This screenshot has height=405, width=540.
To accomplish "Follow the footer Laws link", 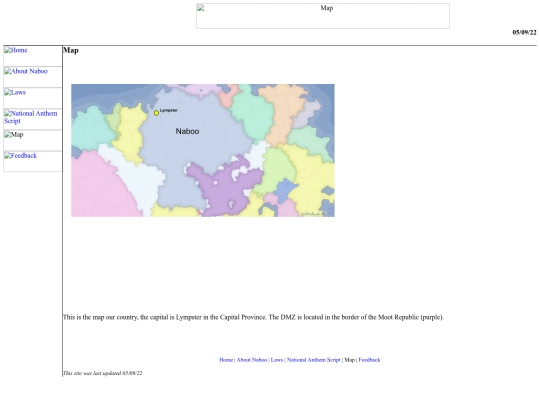I will [x=277, y=360].
